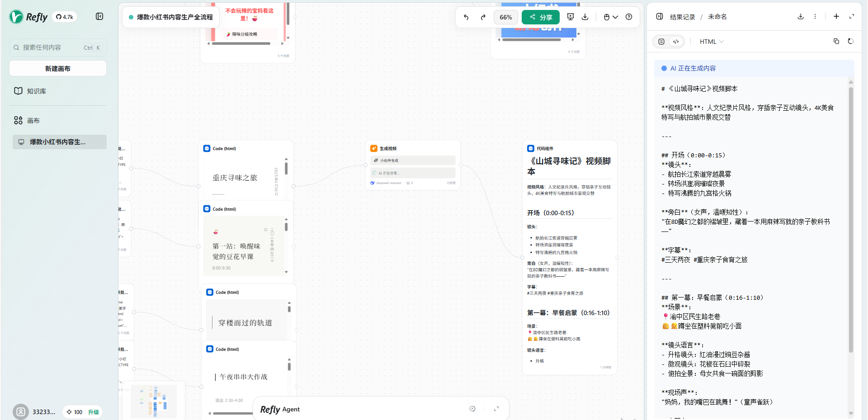The height and width of the screenshot is (420, 868).
Task: Open the 66% zoom level menu
Action: coord(505,17)
